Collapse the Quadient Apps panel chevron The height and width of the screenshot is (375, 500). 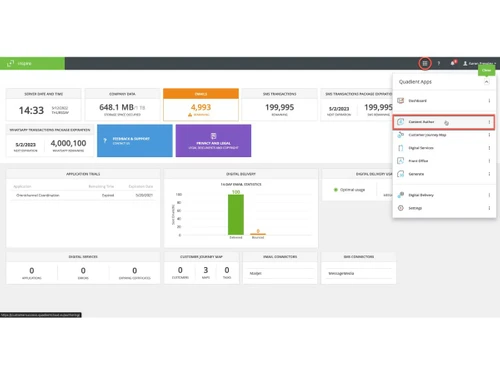tap(486, 82)
